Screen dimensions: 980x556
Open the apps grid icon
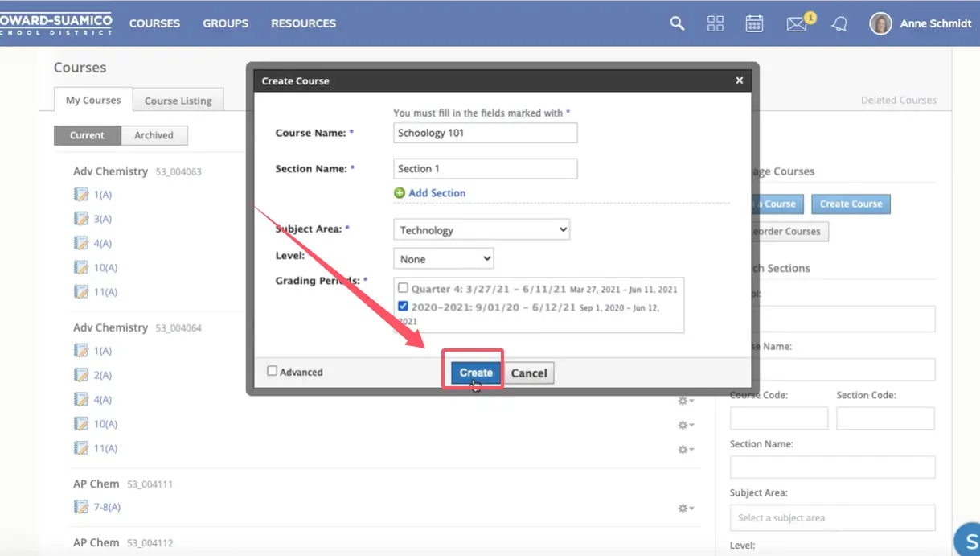pos(715,23)
